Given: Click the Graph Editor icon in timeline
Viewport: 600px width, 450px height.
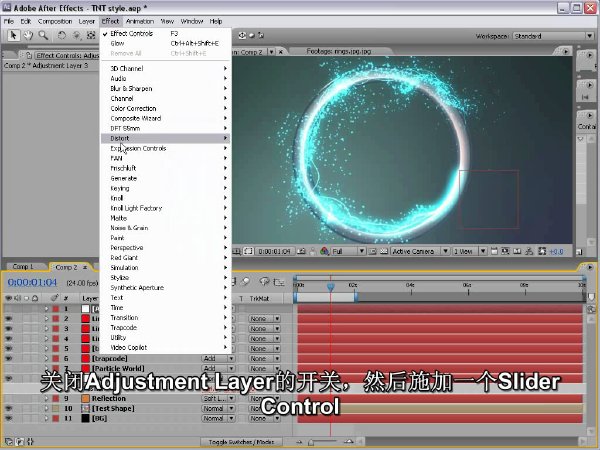Looking at the screenshot, I should [279, 282].
